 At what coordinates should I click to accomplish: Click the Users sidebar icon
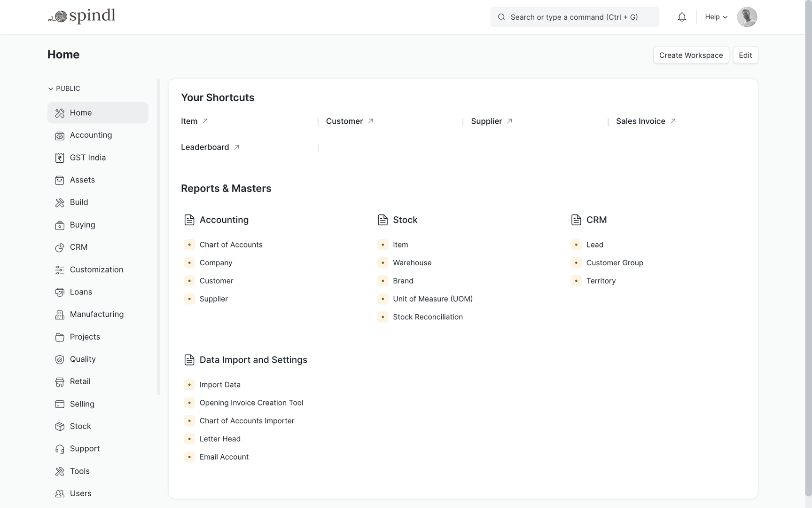point(60,494)
